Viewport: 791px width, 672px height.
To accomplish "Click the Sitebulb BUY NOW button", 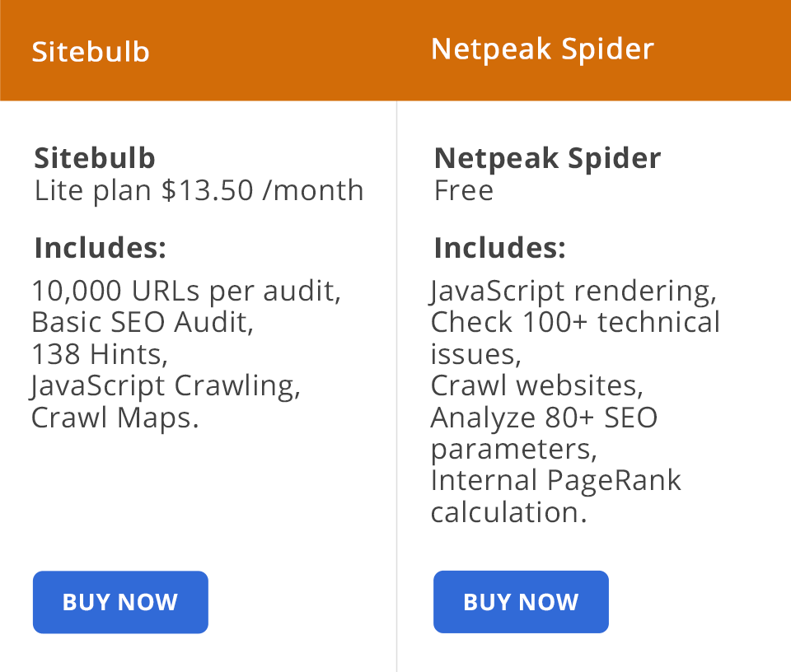I will point(120,602).
